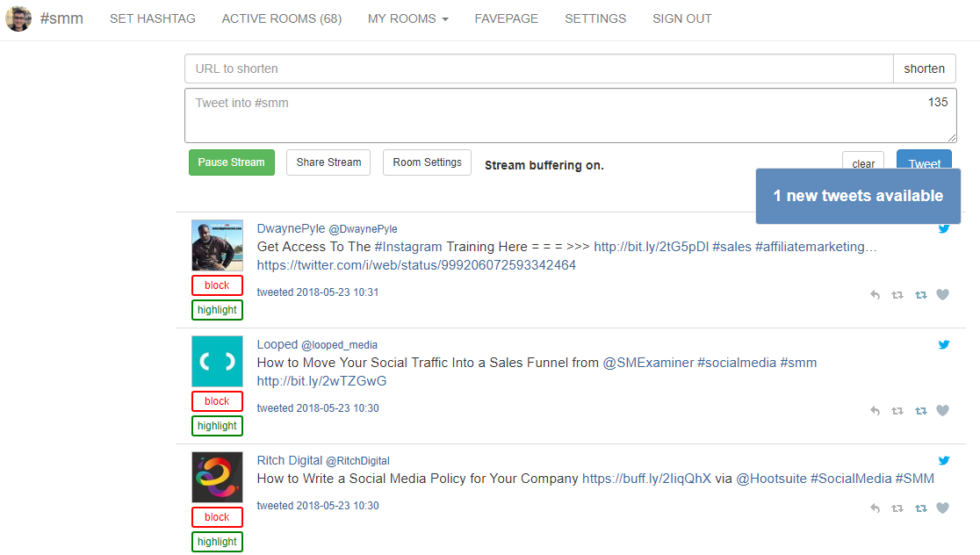Click the gray retweet icon on Looped tweet
Viewport: 980px width, 555px height.
897,411
